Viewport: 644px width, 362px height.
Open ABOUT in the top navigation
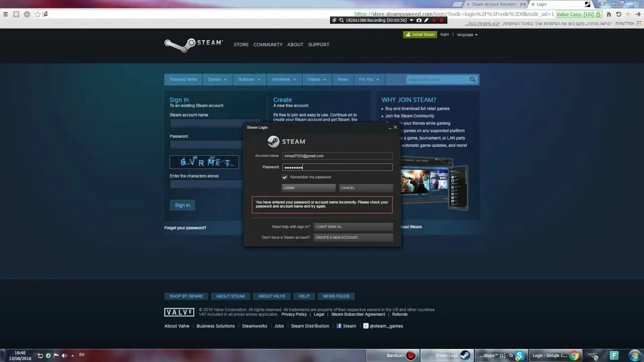click(x=295, y=45)
